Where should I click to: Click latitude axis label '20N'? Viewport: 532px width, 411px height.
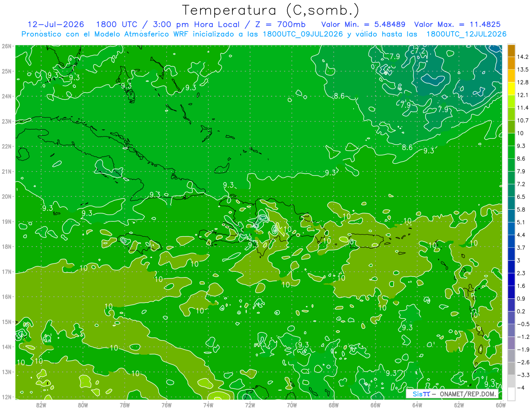point(6,196)
